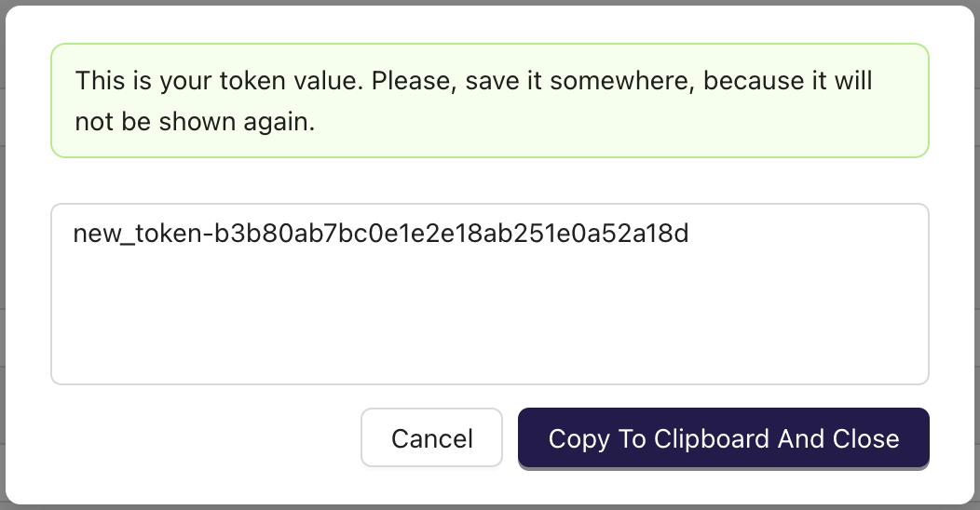Viewport: 980px width, 510px height.
Task: Dismiss the dialog with Cancel
Action: click(431, 438)
